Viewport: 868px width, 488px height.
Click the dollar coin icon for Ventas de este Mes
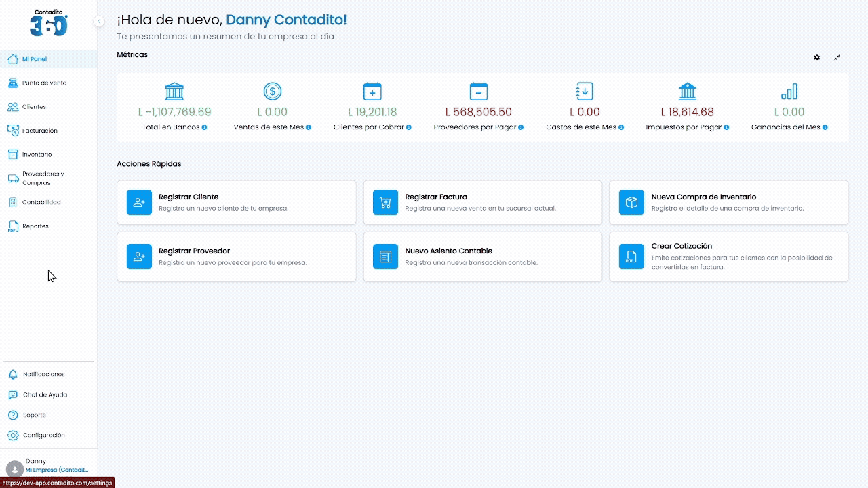point(273,91)
